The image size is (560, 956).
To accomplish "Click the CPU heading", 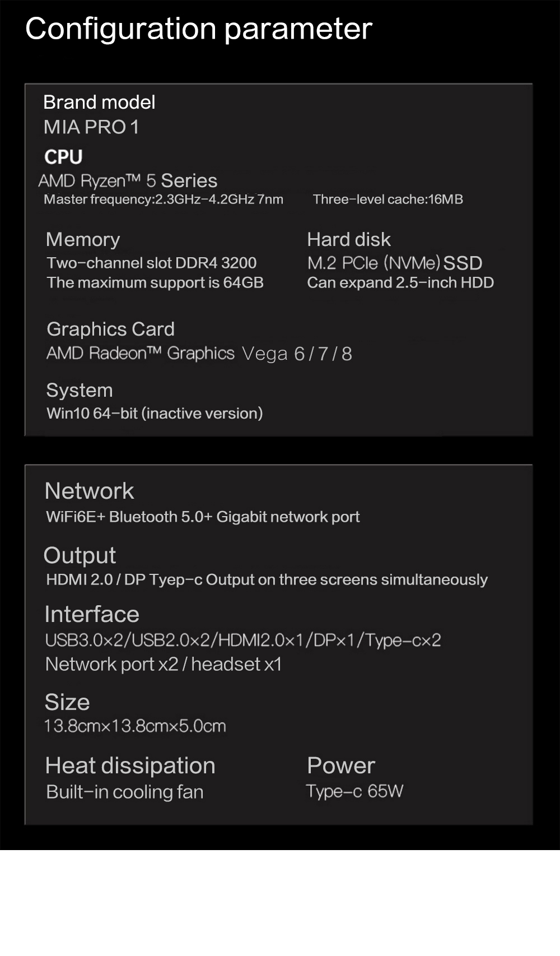I will pyautogui.click(x=63, y=157).
